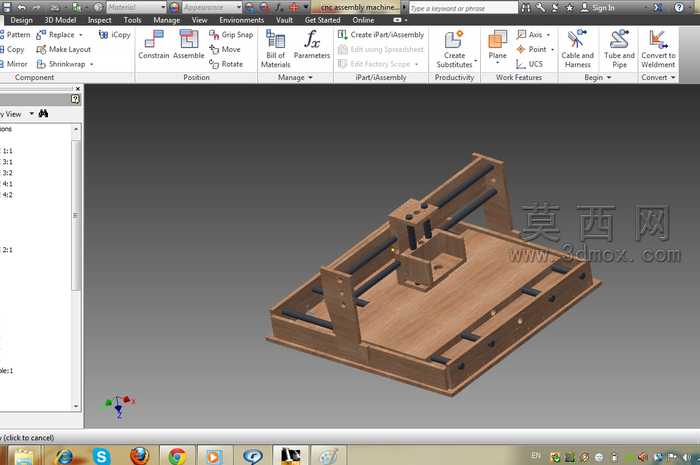Screen dimensions: 700x465
Task: Click Create iPart/iAssembly
Action: point(381,34)
